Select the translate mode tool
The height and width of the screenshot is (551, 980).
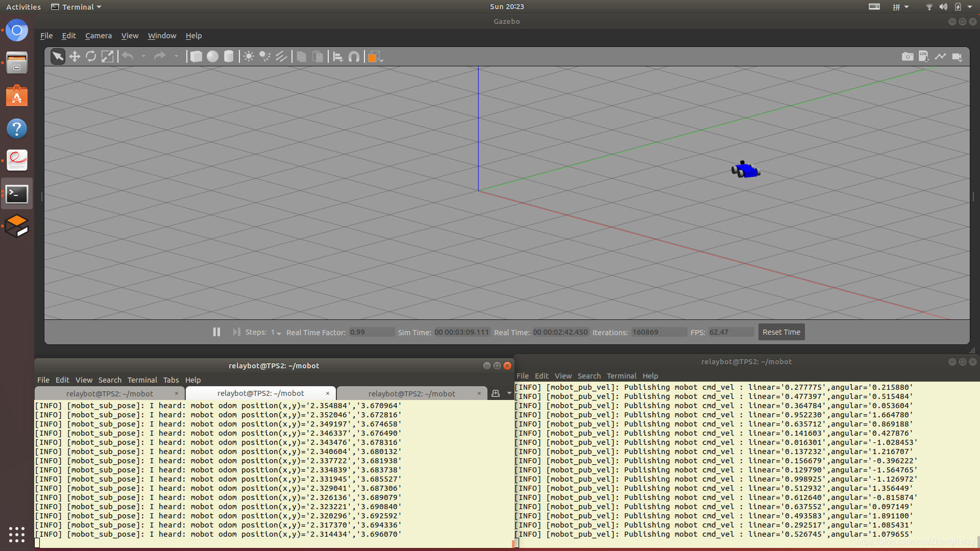tap(75, 57)
